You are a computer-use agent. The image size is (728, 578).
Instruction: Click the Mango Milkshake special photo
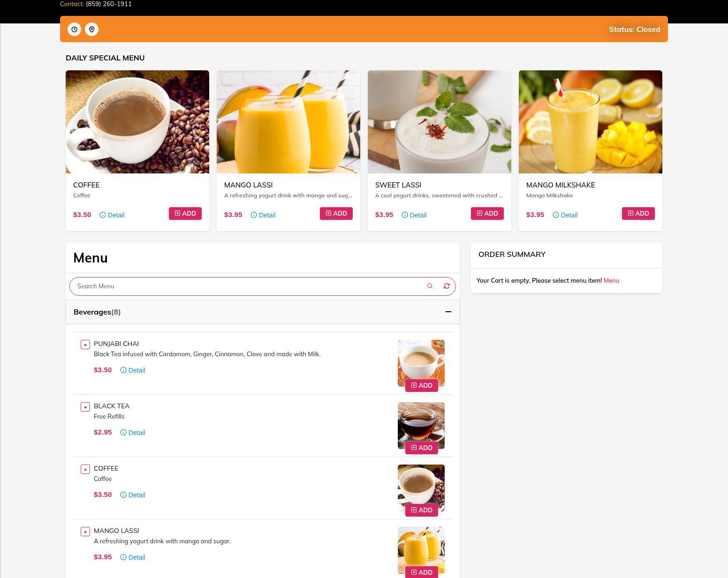pyautogui.click(x=591, y=122)
